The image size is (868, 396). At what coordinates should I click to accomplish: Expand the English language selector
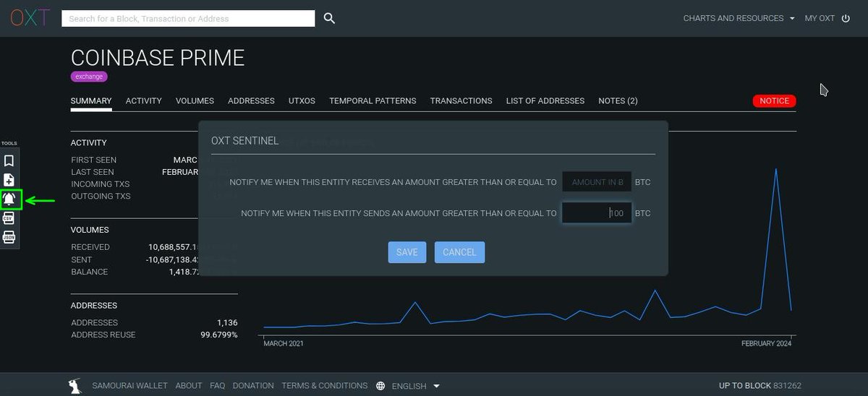pyautogui.click(x=416, y=386)
